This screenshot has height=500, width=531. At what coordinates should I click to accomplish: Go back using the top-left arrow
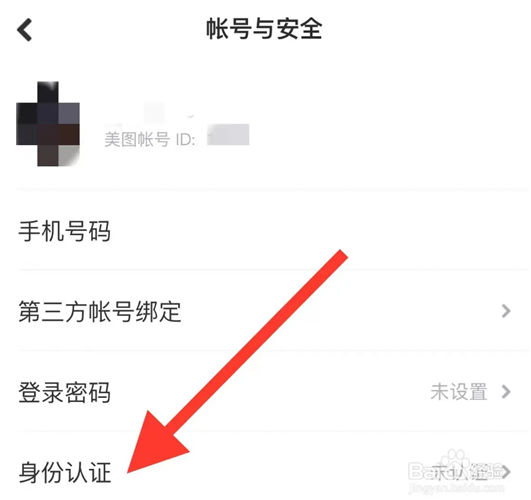[x=24, y=30]
